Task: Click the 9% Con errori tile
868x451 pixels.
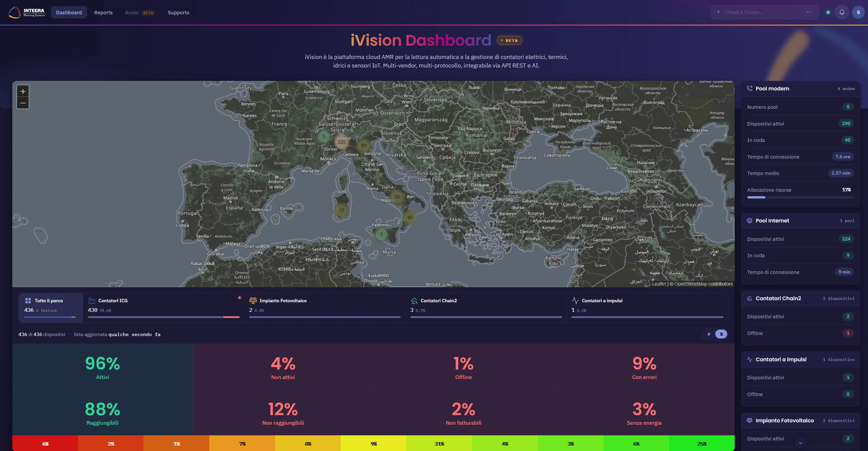Action: [644, 367]
